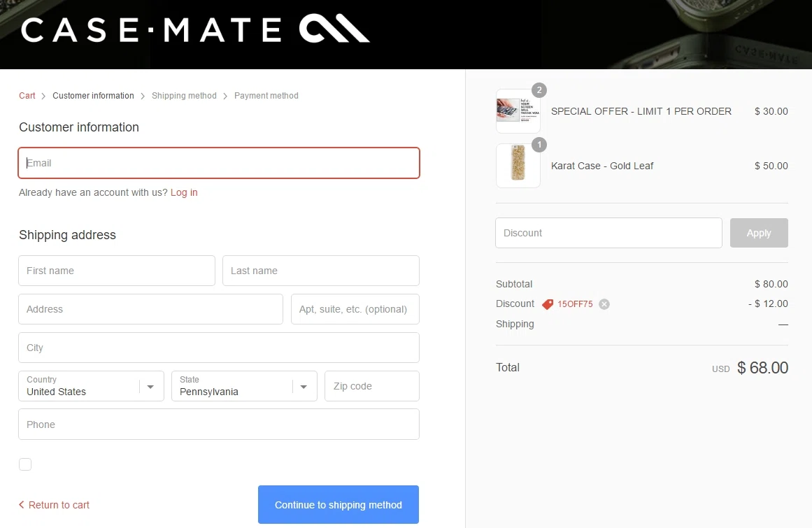
Task: Focus the Zip code field
Action: coord(372,386)
